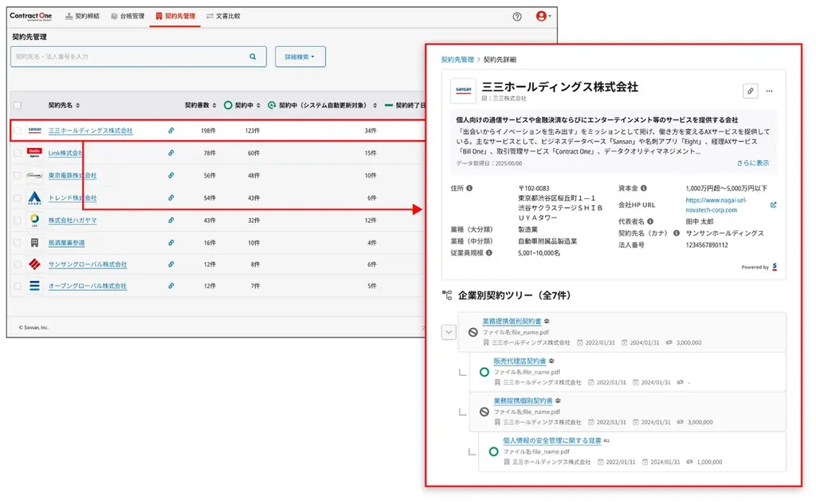Click the help question mark icon
Viewport: 816px width, 504px height.
[x=519, y=16]
